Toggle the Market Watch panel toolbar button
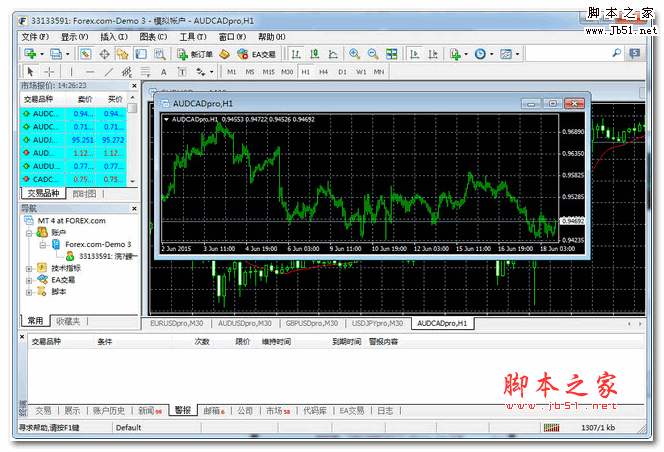The image size is (664, 452). point(86,54)
